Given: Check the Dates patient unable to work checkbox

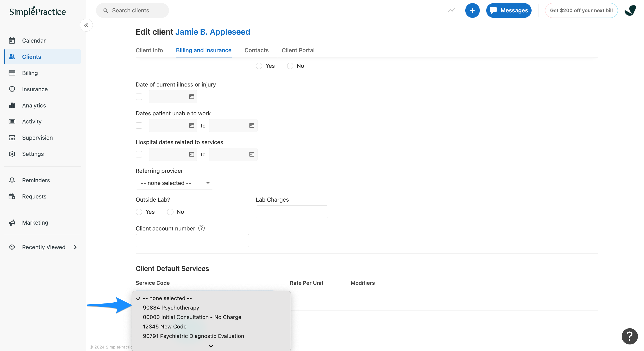Looking at the screenshot, I should tap(139, 125).
